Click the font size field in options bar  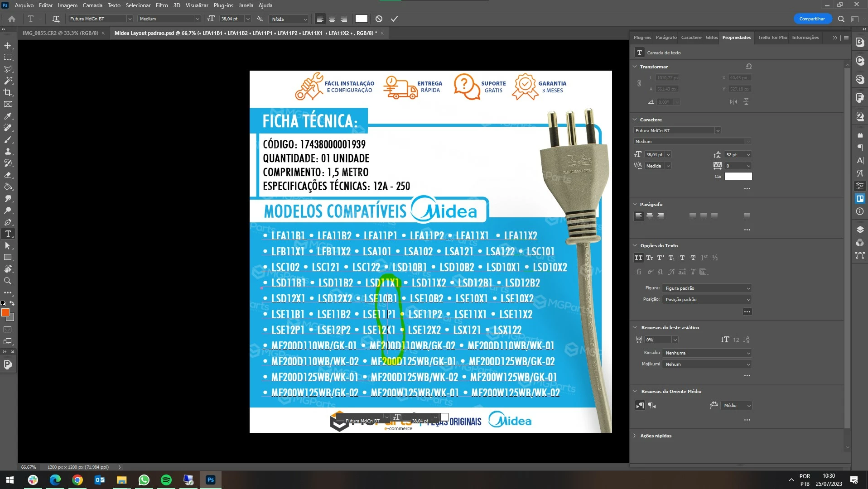click(231, 19)
